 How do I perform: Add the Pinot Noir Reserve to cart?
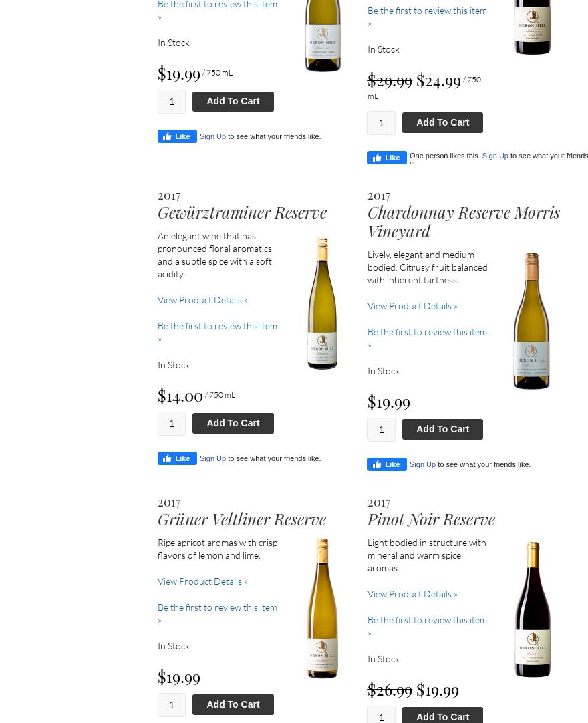pos(442,716)
